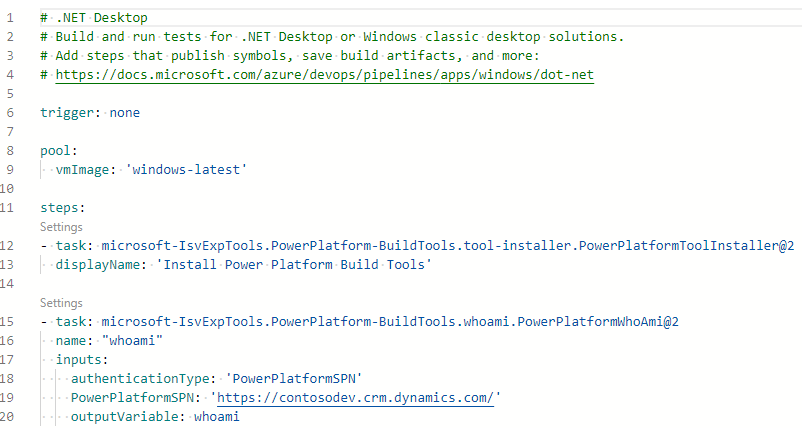Viewport: 802px width, 428px height.
Task: Click the 'steps:' key
Action: pyautogui.click(x=63, y=208)
